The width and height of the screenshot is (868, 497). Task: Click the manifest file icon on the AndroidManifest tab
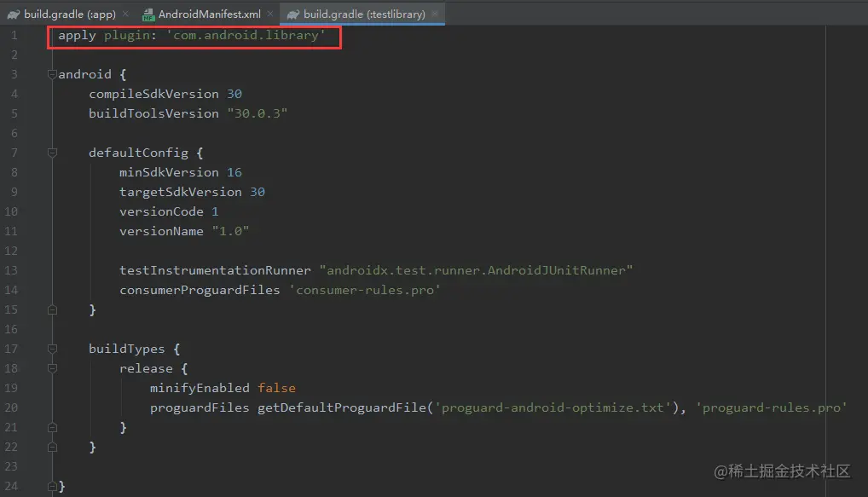pos(148,15)
